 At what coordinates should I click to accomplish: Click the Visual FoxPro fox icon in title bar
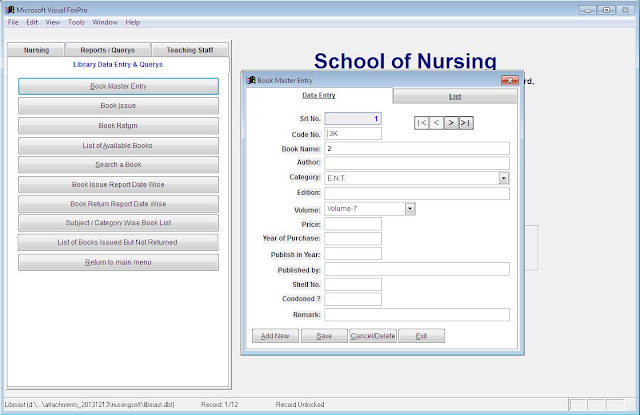point(9,9)
